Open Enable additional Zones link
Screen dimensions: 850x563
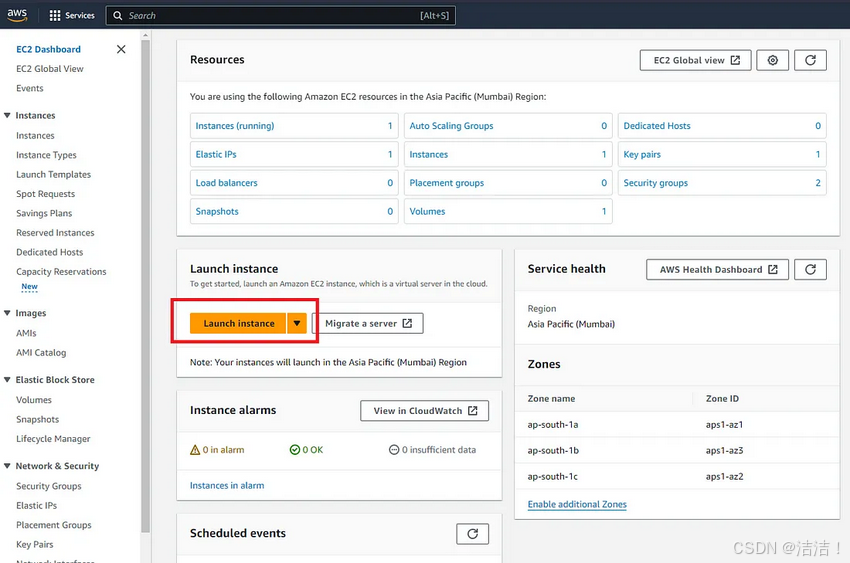click(x=577, y=504)
